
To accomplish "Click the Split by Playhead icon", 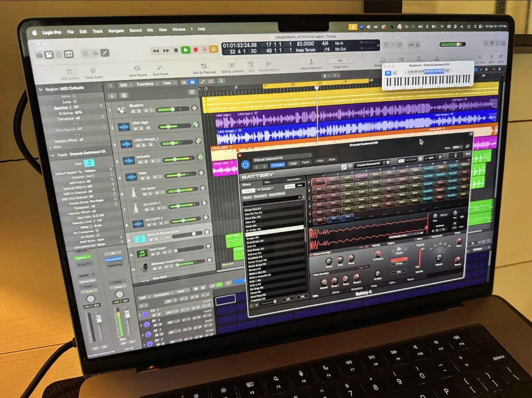I will click(x=204, y=66).
